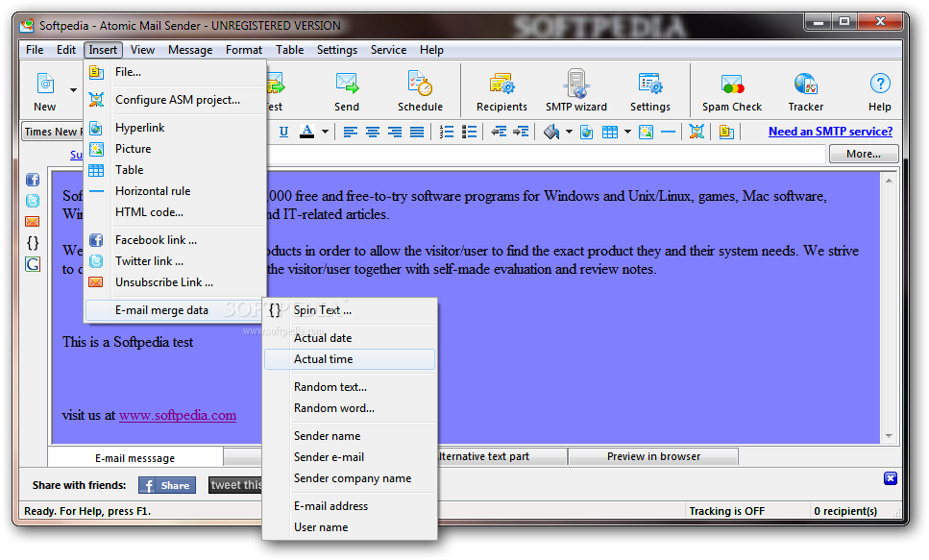Insert a numbered list
The height and width of the screenshot is (560, 929).
click(447, 132)
